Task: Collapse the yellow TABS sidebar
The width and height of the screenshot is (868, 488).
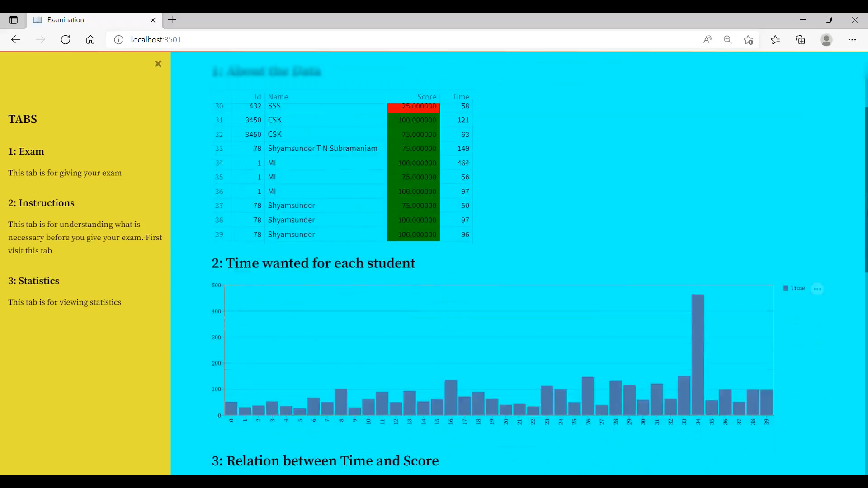Action: coord(158,64)
